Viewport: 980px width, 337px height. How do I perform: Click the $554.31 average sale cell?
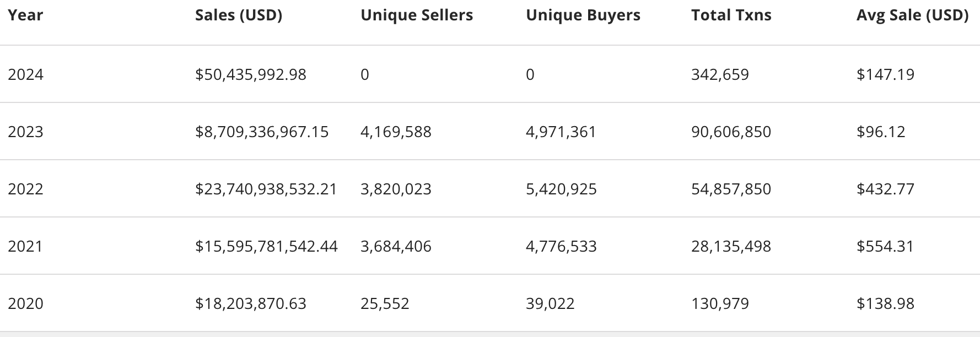coord(885,246)
